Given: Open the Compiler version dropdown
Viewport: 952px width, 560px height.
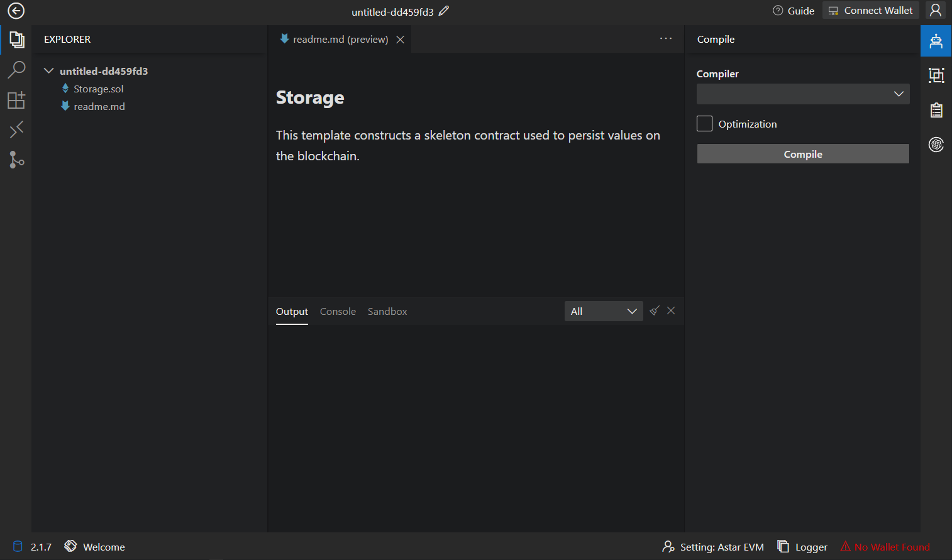Looking at the screenshot, I should pos(802,94).
